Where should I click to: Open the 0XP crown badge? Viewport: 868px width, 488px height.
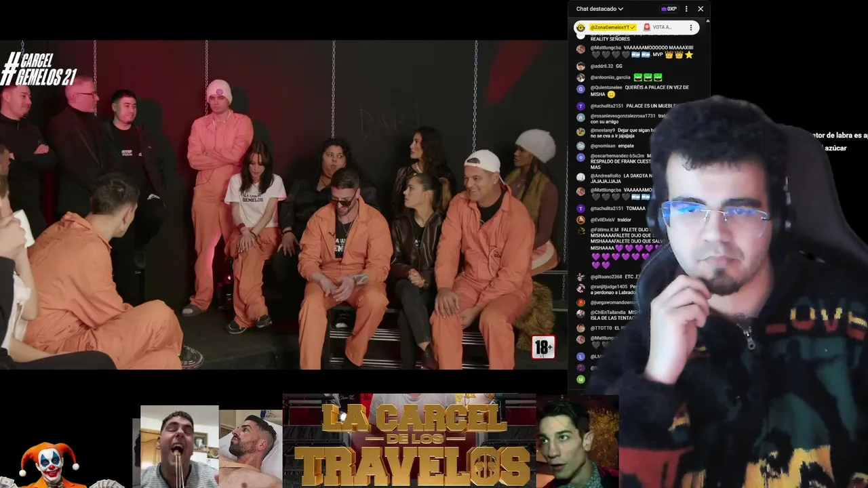pyautogui.click(x=669, y=9)
